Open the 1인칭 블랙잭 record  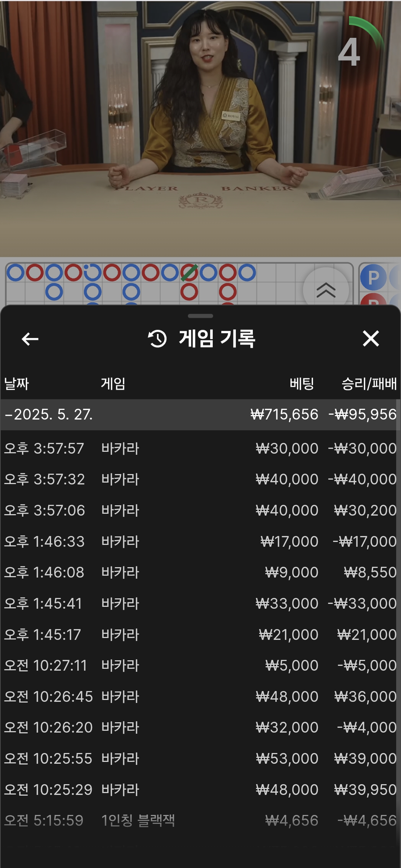pos(200,821)
